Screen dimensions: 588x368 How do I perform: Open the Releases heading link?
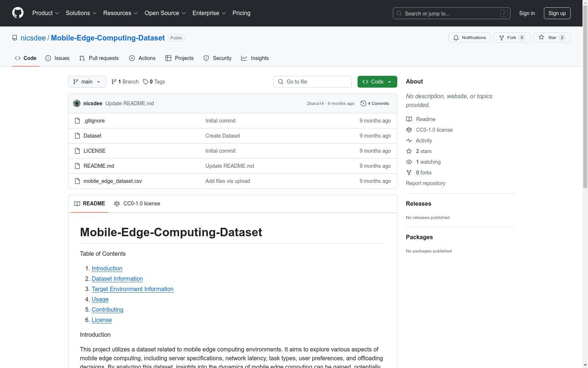(419, 204)
